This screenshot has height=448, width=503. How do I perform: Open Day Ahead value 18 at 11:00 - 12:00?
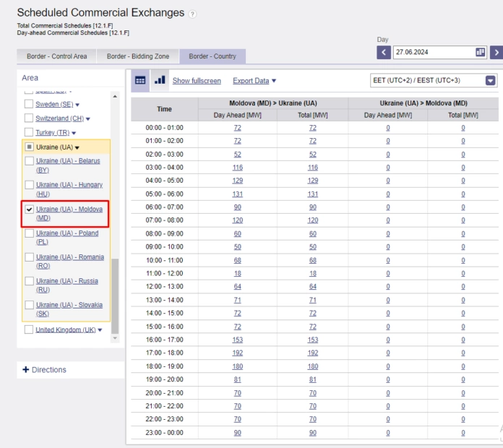[237, 274]
